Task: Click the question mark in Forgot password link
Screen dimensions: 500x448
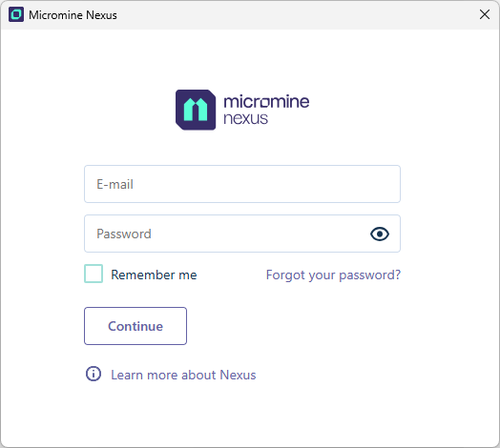Action: click(397, 275)
